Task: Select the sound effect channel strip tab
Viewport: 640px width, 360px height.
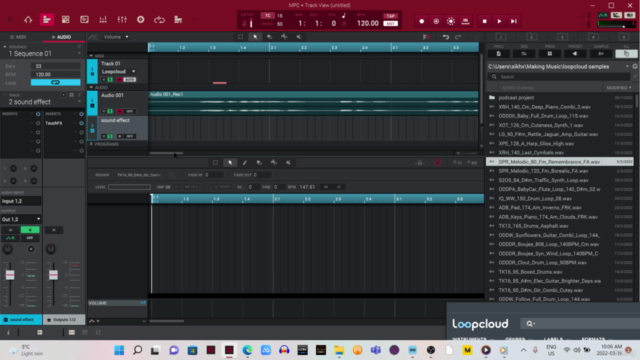Action: point(21,320)
